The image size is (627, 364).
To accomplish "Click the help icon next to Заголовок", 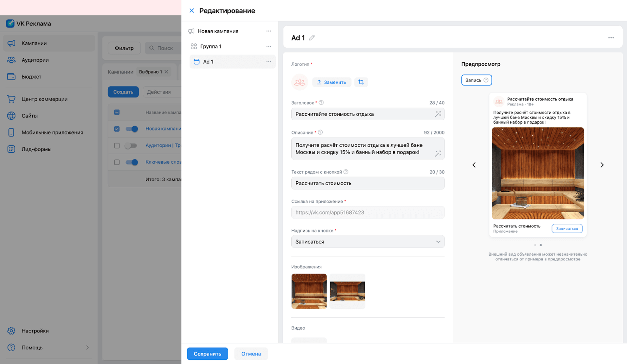I will [321, 103].
